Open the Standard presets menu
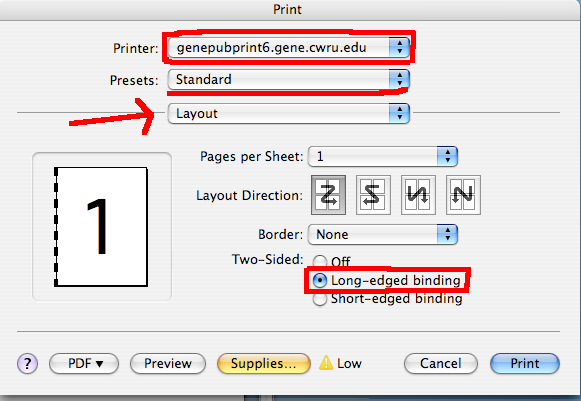The width and height of the screenshot is (581, 401). pos(289,79)
